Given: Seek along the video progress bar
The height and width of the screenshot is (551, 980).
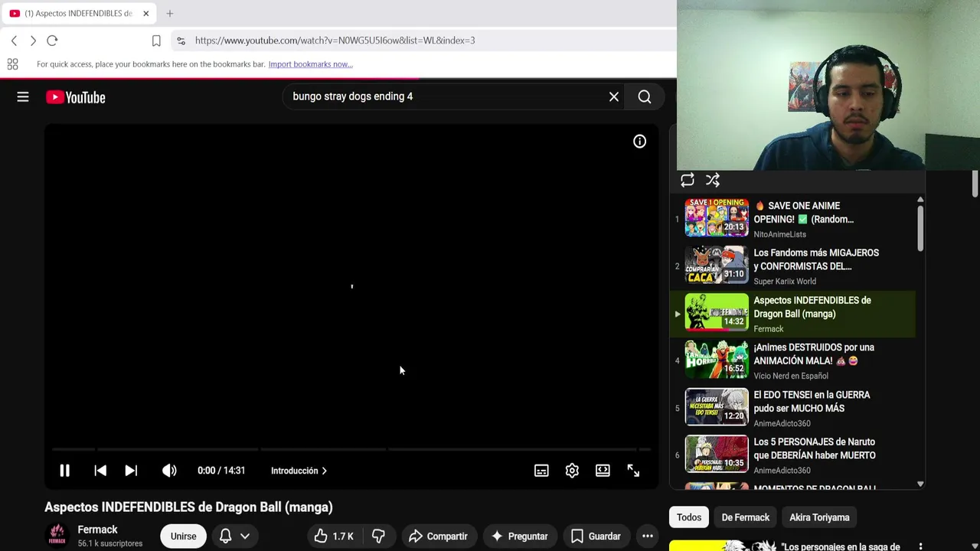Looking at the screenshot, I should coord(351,449).
